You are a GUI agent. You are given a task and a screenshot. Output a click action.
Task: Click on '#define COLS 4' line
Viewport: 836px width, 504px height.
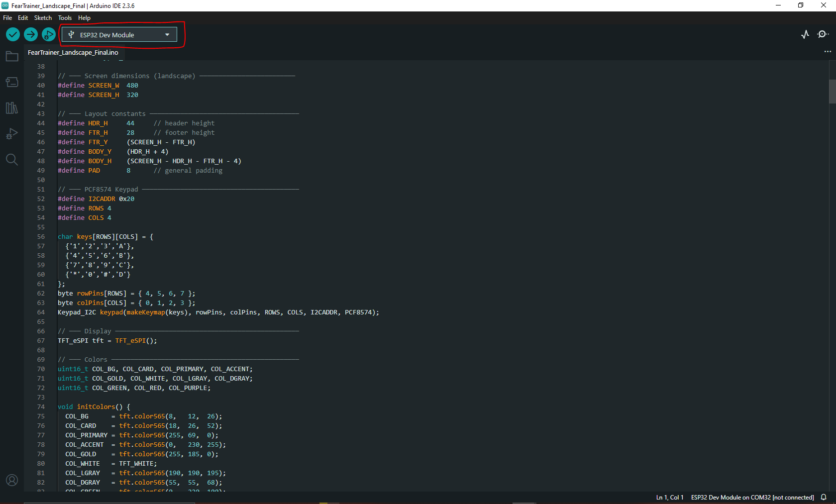click(85, 218)
